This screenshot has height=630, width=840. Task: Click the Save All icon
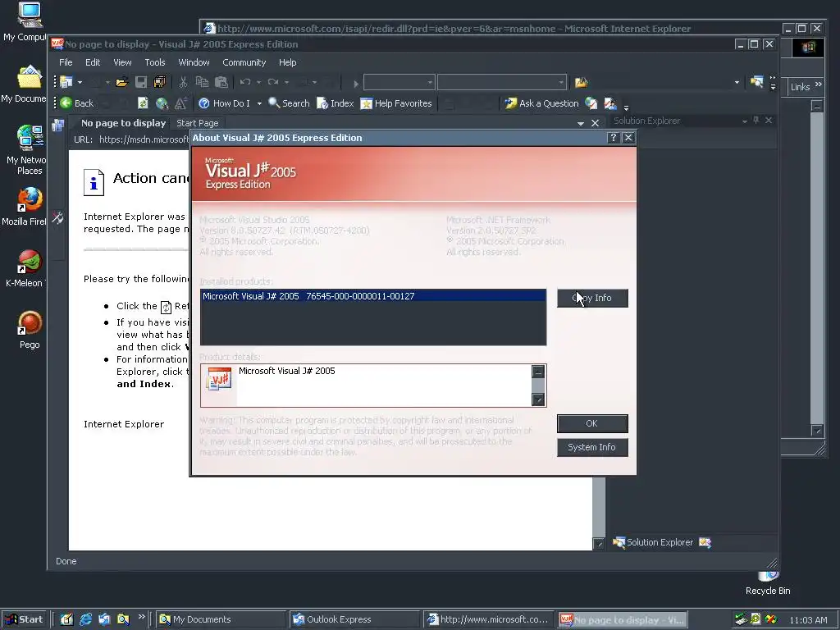click(160, 82)
